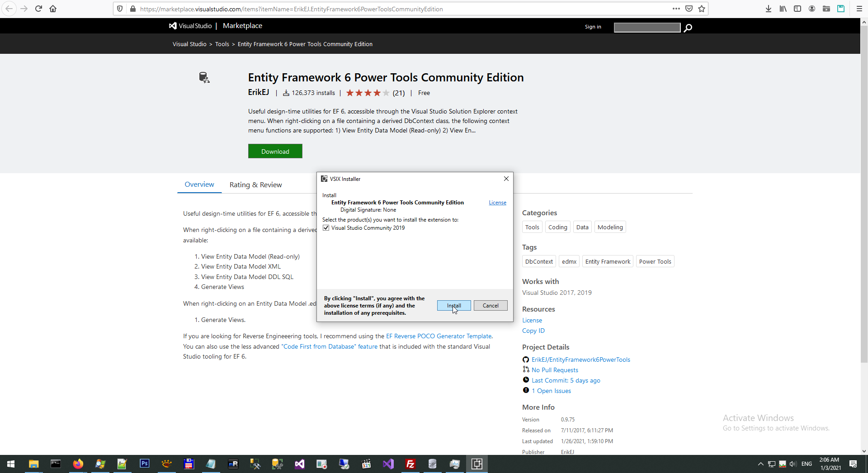The width and height of the screenshot is (868, 473).
Task: Switch to VSIX Installer taskbar icon
Action: (x=476, y=464)
